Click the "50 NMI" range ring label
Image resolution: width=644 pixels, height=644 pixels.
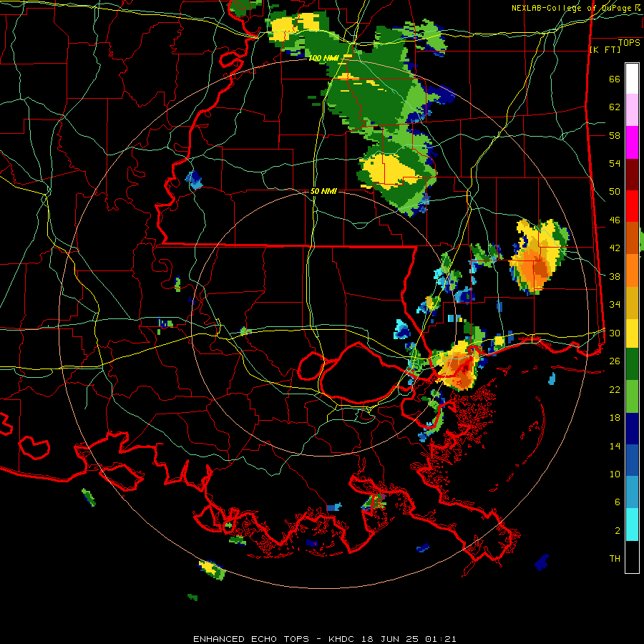(x=323, y=191)
